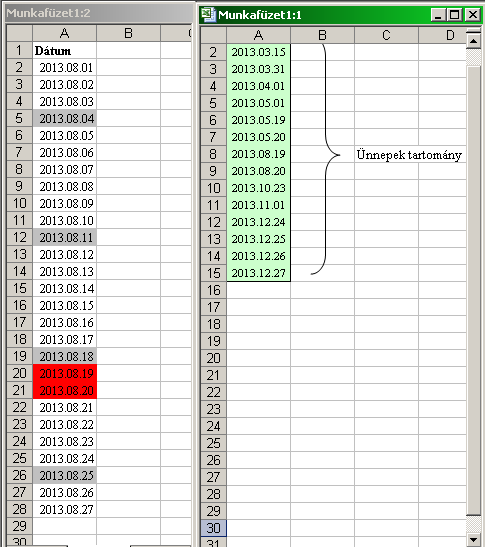This screenshot has width=485, height=547.
Task: Select green cell 2013.12.27
Action: [x=259, y=273]
